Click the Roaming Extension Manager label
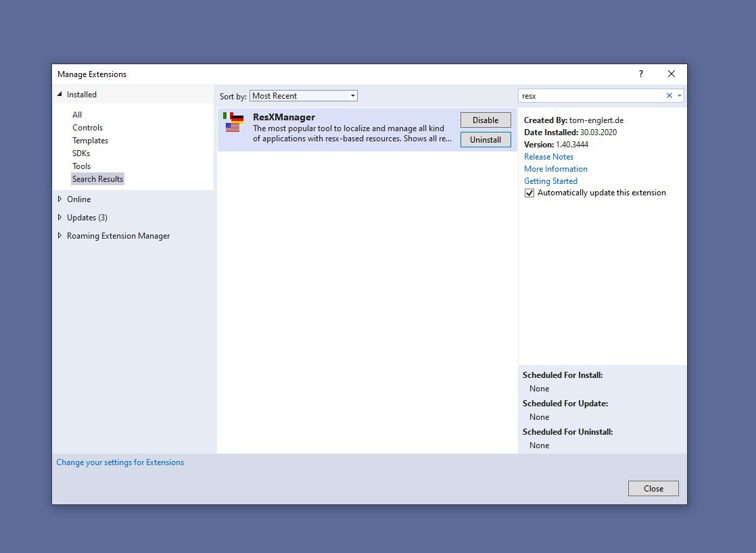This screenshot has height=553, width=756. tap(118, 236)
